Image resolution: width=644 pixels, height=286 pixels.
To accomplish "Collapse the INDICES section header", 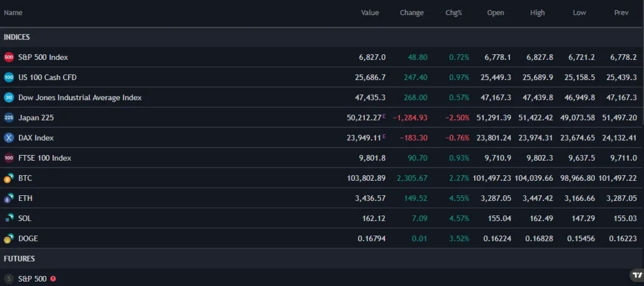I will (x=17, y=37).
